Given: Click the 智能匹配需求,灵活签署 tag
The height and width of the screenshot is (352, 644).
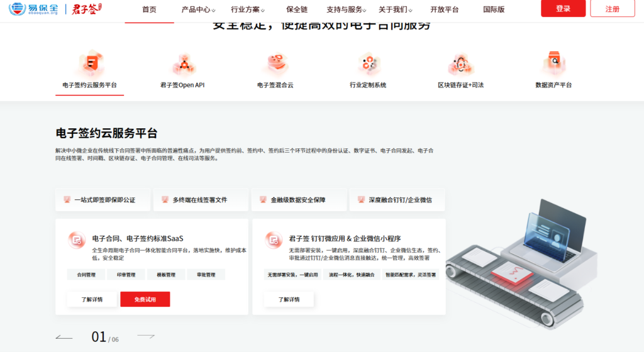Looking at the screenshot, I should pos(411,275).
